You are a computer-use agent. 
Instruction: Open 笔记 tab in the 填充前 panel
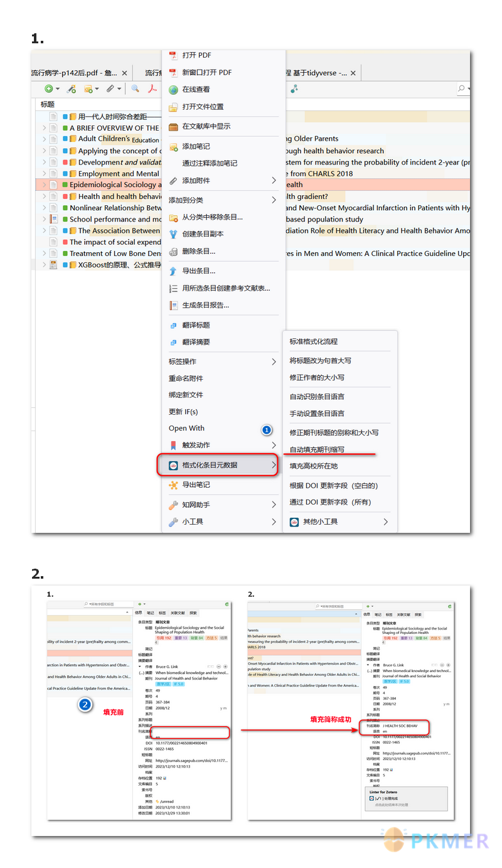150,613
